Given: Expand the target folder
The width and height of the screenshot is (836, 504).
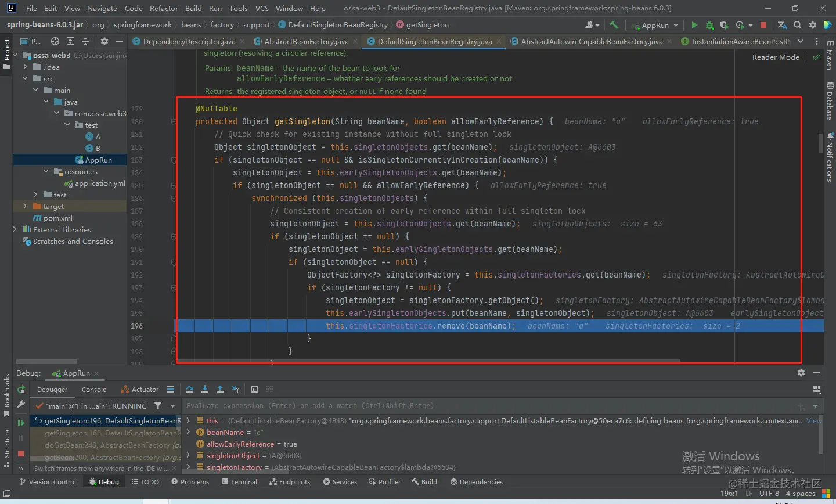Looking at the screenshot, I should pos(25,206).
